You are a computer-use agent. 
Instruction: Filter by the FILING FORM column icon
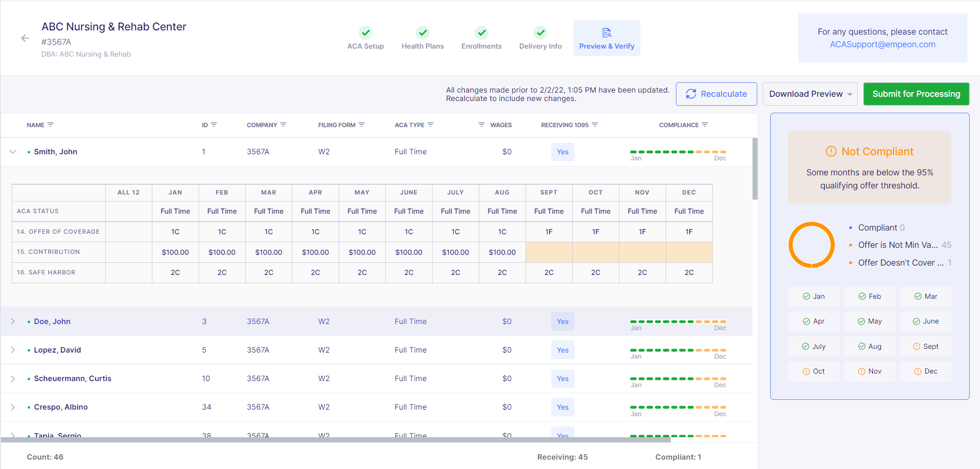point(362,125)
